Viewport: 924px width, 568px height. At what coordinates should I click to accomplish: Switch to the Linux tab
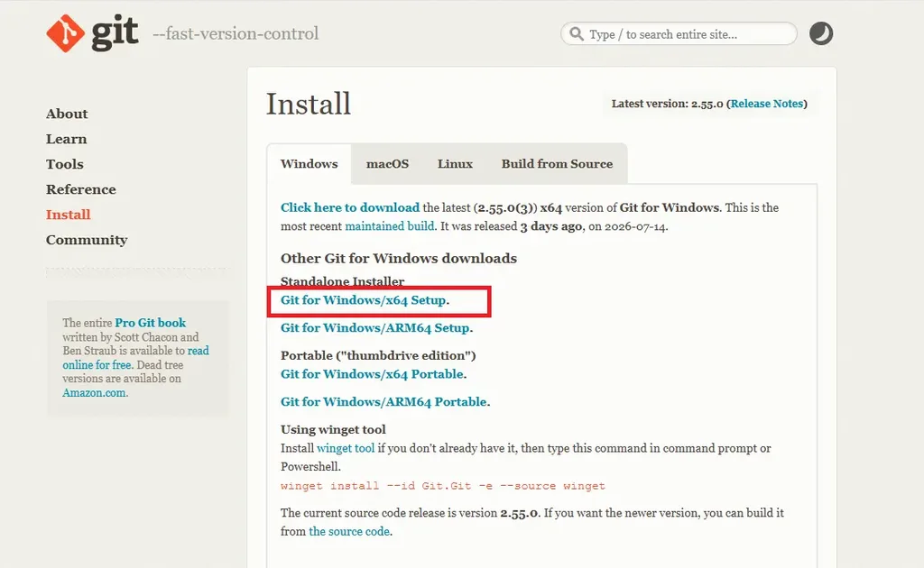(455, 163)
